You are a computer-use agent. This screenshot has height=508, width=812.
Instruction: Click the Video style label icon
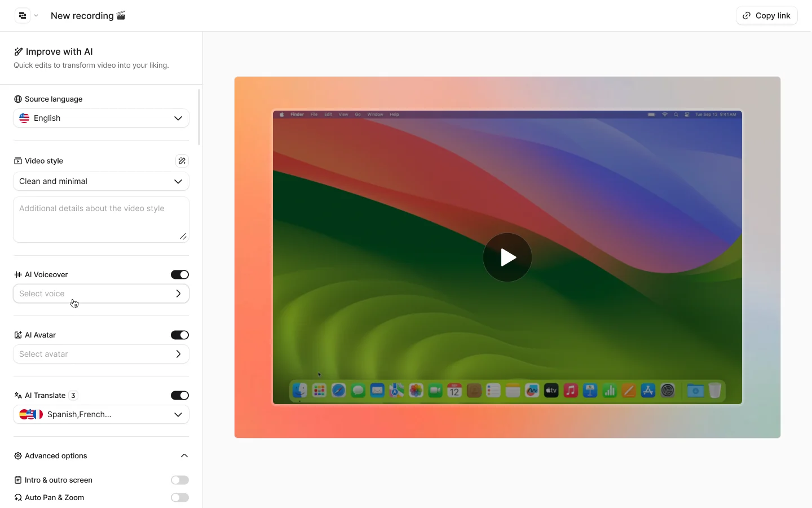tap(18, 161)
